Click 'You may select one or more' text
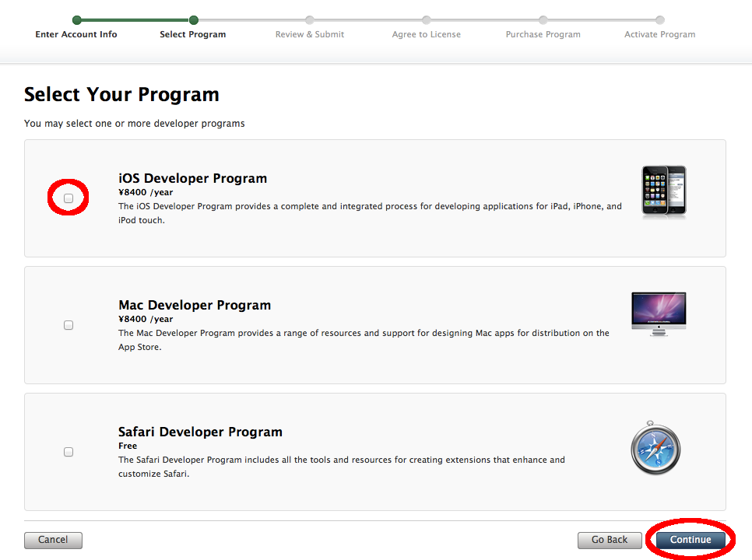Viewport: 752px width, 560px height. click(x=134, y=124)
